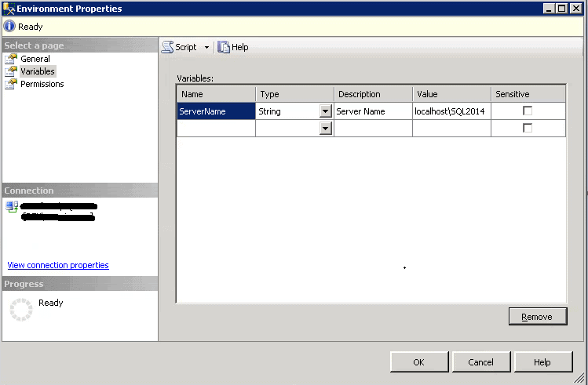The image size is (588, 385).
Task: Open View connection properties link
Action: (58, 265)
